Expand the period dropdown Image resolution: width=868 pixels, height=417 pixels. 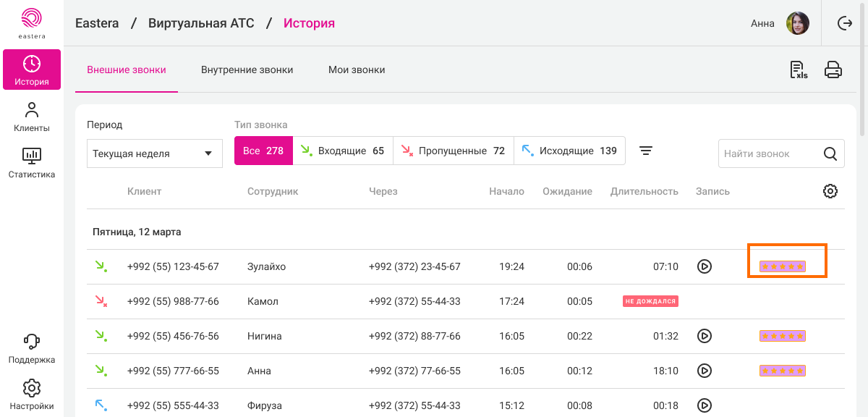153,153
